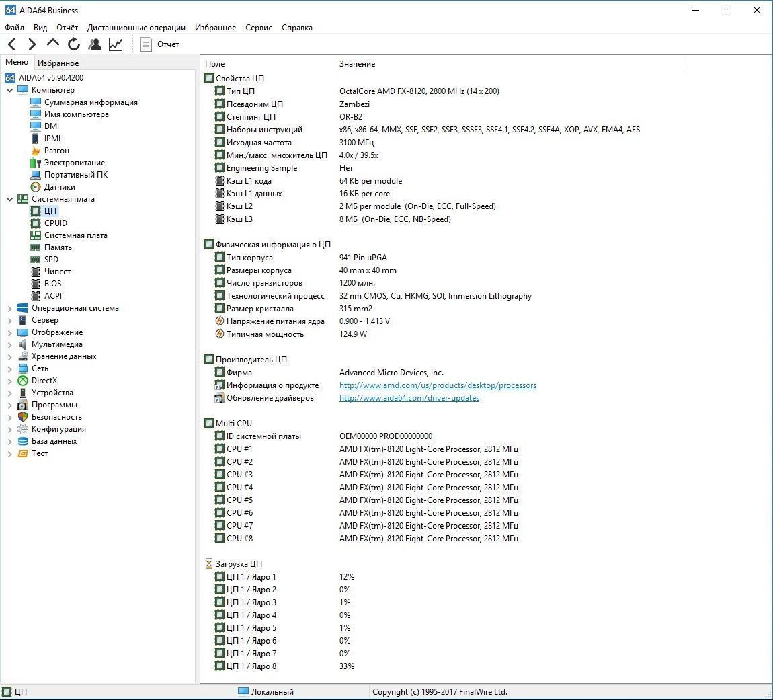773x700 pixels.
Task: Refresh the page with the circular arrow icon
Action: [x=74, y=44]
